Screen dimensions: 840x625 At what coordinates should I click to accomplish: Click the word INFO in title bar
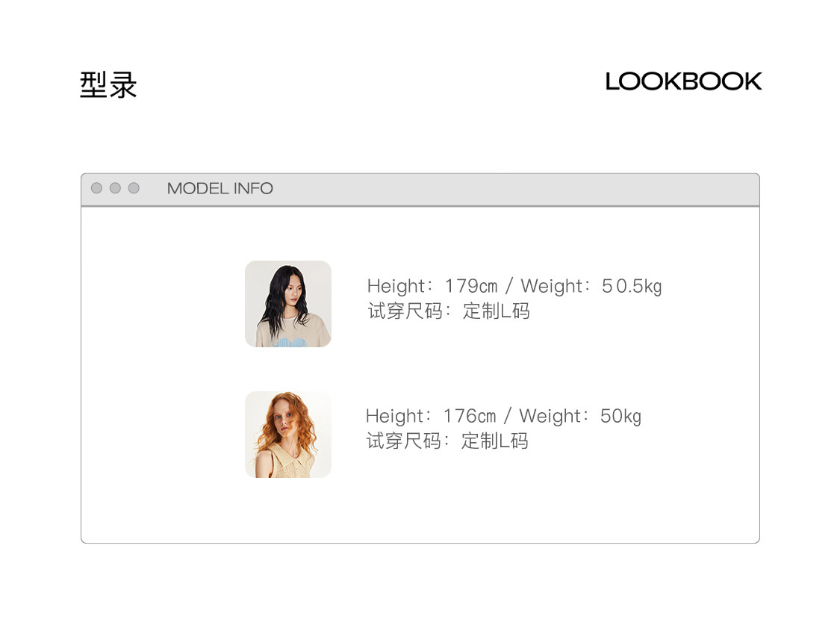(x=253, y=188)
